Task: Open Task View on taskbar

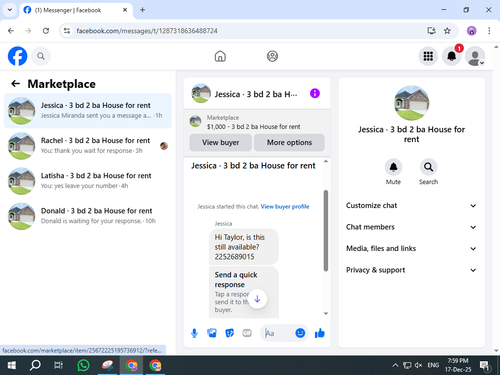Action: (58, 365)
